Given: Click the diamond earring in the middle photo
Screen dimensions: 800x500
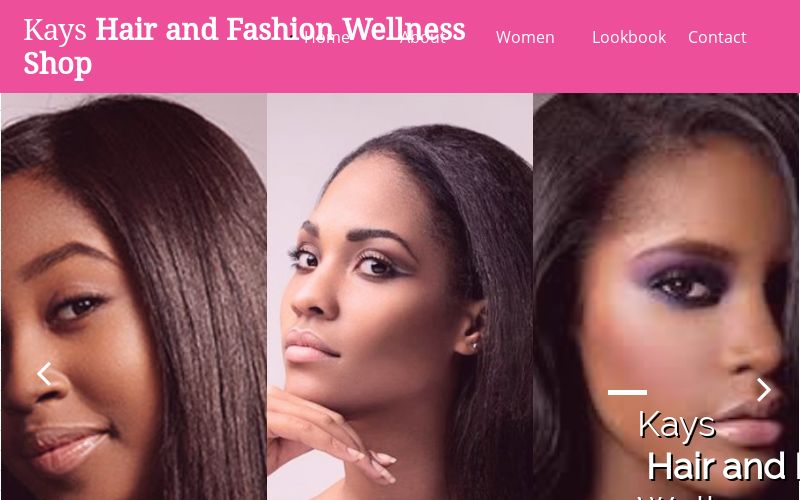Looking at the screenshot, I should (474, 346).
